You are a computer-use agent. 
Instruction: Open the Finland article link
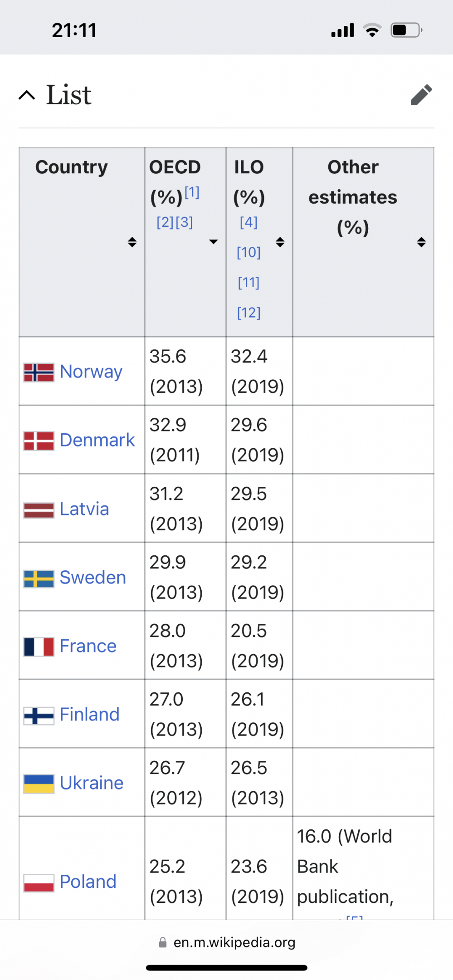point(89,715)
